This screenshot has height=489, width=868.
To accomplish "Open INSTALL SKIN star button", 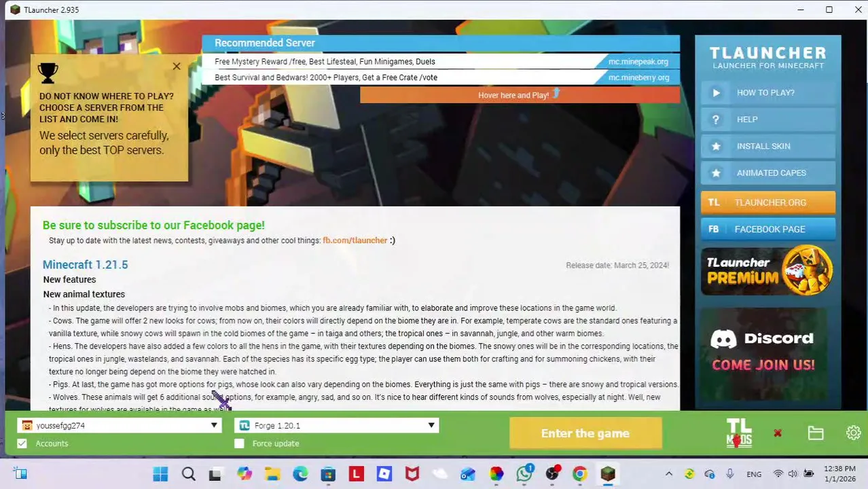I will 768,146.
